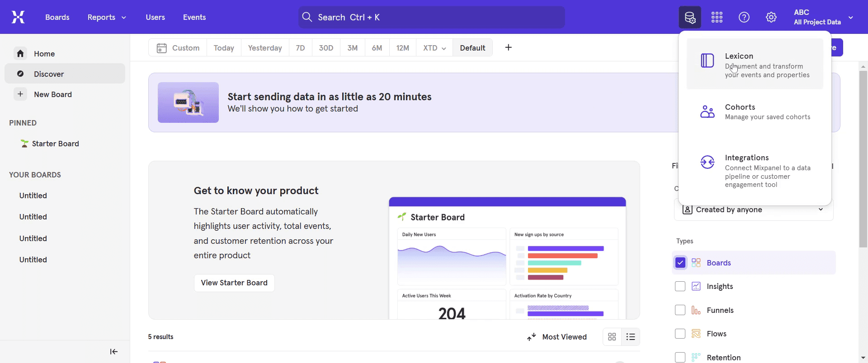The width and height of the screenshot is (868, 363).
Task: Check the Funnels type checkbox
Action: (680, 310)
